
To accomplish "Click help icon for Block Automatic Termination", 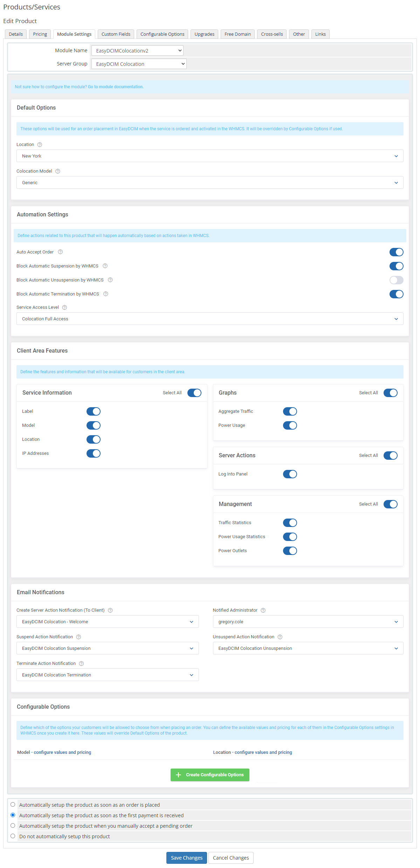I will (106, 294).
